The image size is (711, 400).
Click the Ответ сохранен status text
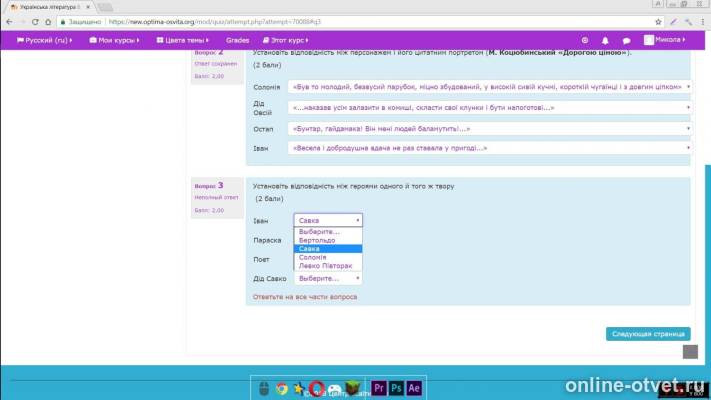click(216, 64)
